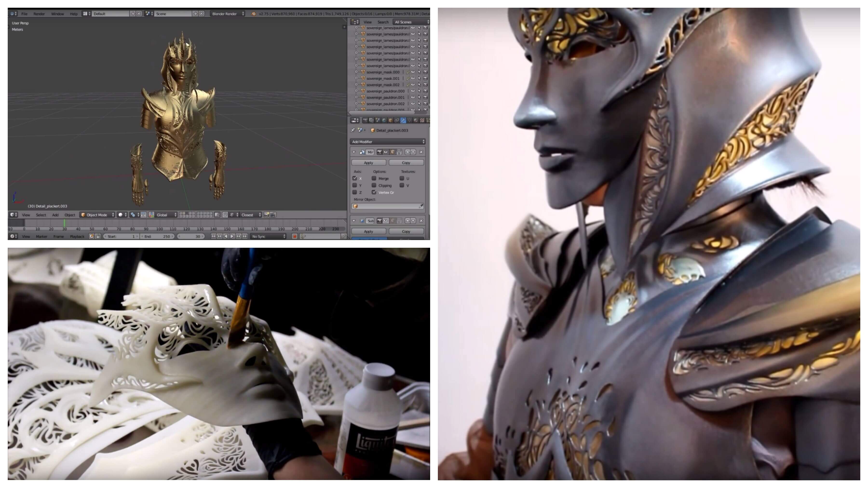Move the Mirror modifier up in stack
The image size is (868, 488).
pyautogui.click(x=408, y=152)
